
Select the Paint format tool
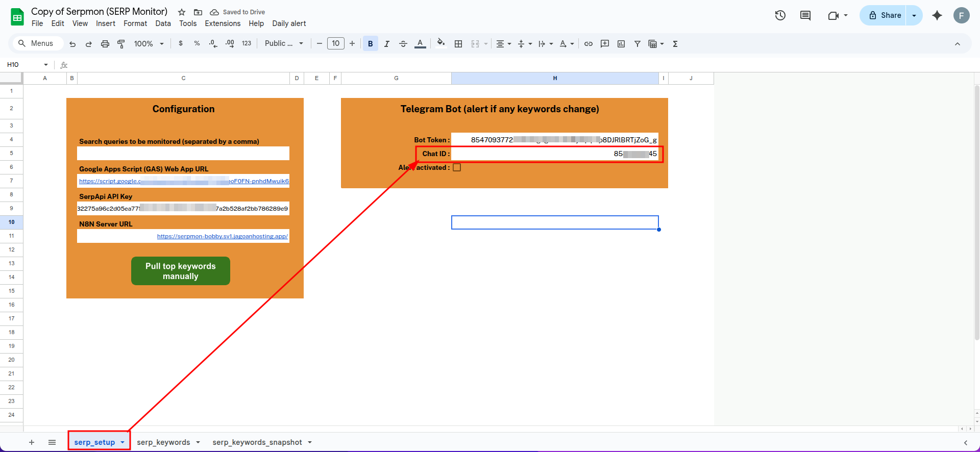click(x=121, y=44)
